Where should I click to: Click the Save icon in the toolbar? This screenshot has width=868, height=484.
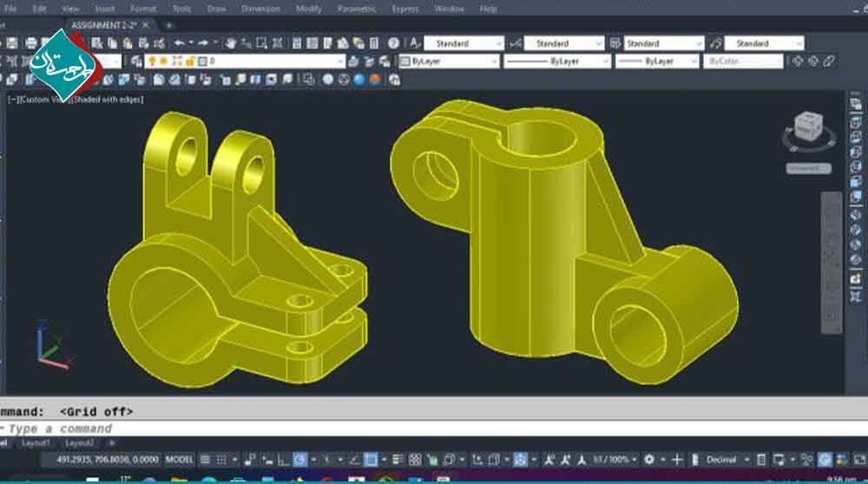pos(12,43)
